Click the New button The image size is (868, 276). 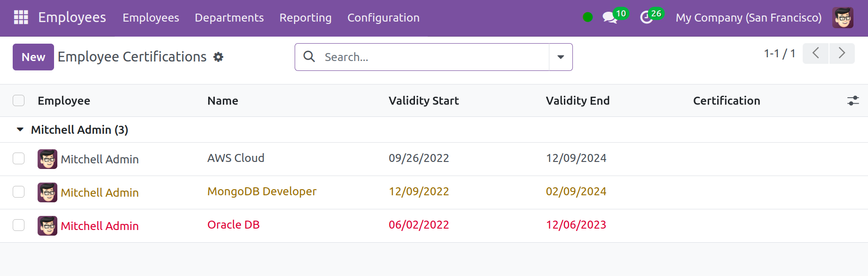click(33, 57)
